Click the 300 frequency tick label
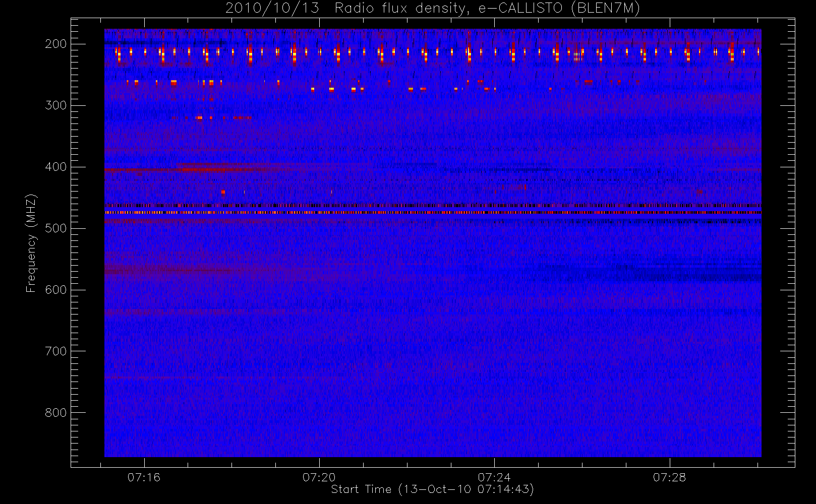816x504 pixels. tap(56, 105)
